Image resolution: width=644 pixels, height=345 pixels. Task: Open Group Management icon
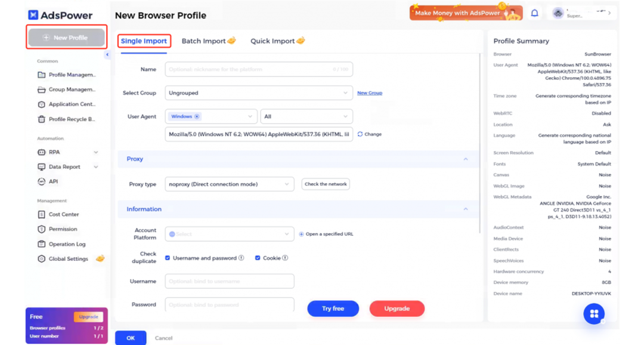click(42, 90)
